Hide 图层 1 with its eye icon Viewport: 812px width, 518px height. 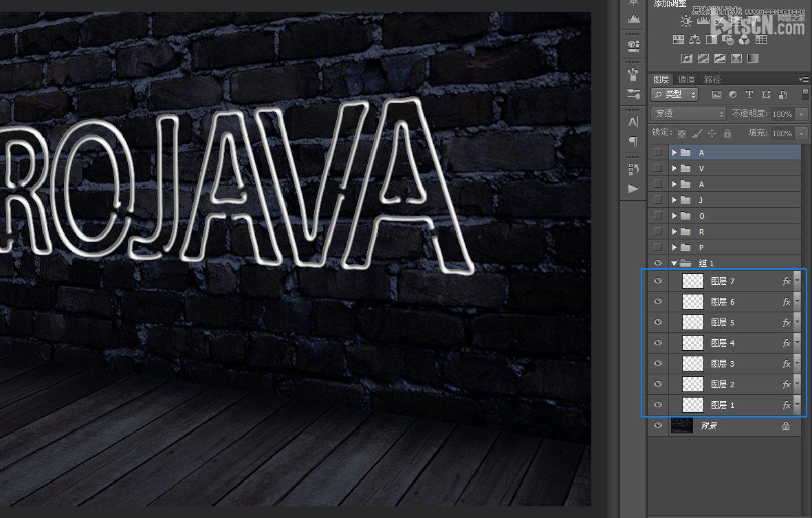(658, 404)
